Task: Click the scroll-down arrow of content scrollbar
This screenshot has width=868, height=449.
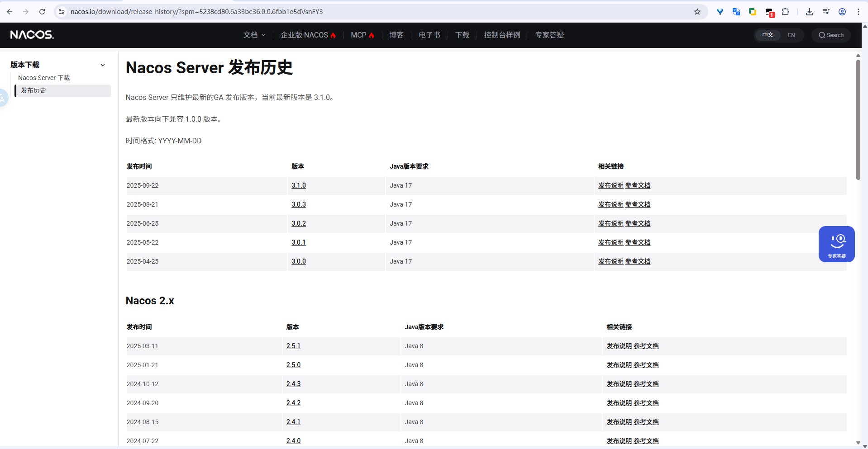Action: 858,443
